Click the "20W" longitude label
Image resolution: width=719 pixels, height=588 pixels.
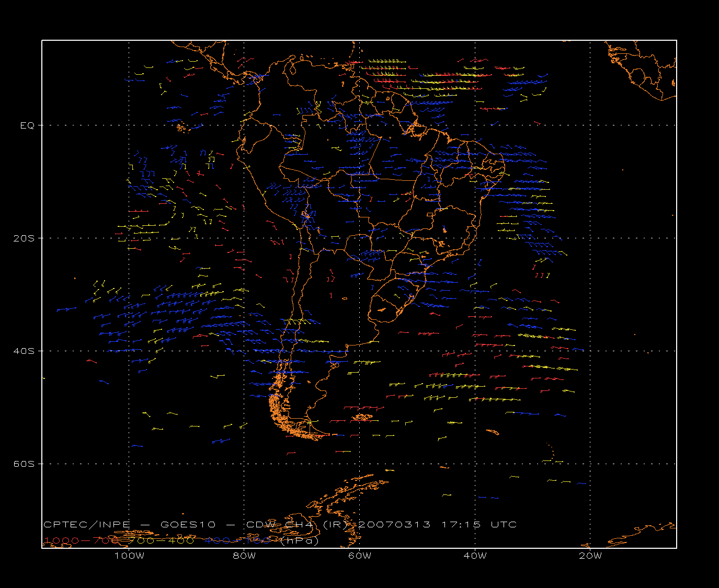pos(590,556)
